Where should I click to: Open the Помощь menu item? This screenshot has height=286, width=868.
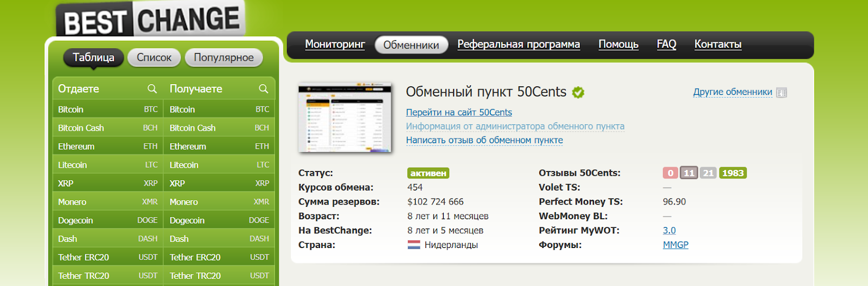click(618, 44)
